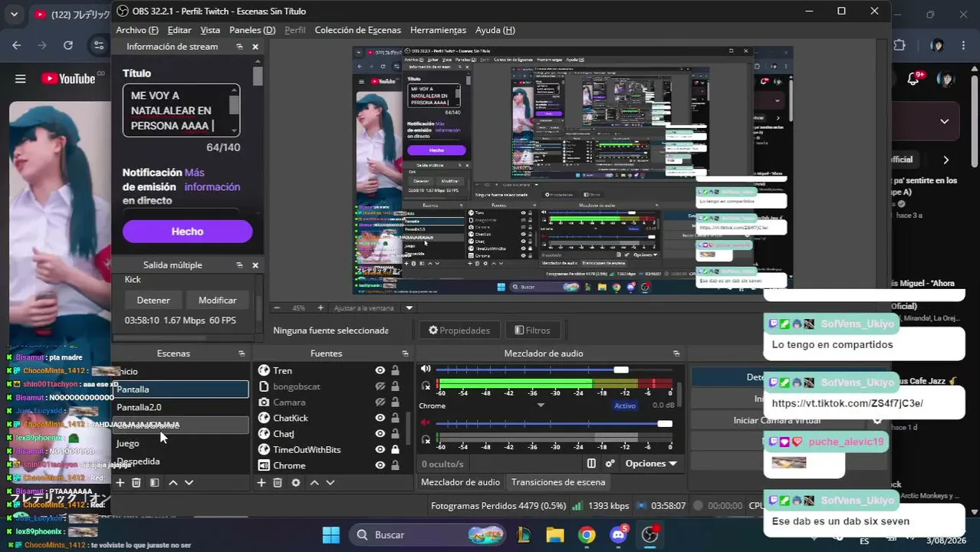Image resolution: width=980 pixels, height=552 pixels.
Task: Click the stream Título text field
Action: click(x=181, y=110)
